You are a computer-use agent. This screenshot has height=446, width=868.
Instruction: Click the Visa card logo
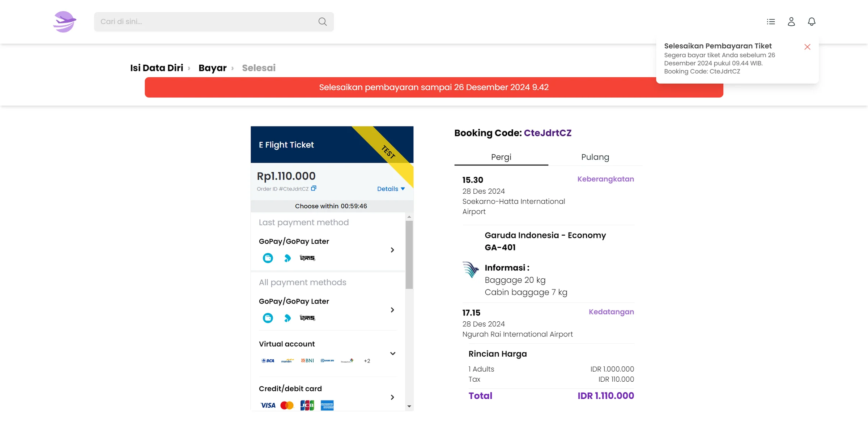(x=268, y=405)
